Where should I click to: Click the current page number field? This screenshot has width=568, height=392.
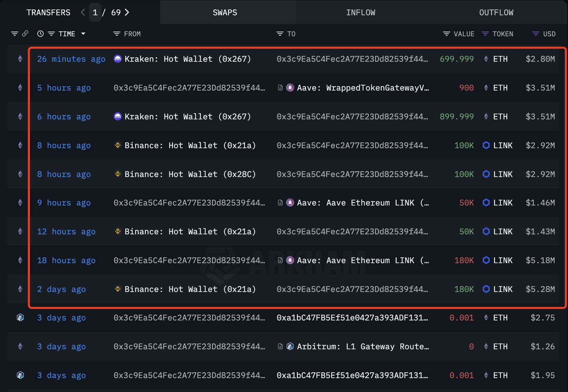95,13
